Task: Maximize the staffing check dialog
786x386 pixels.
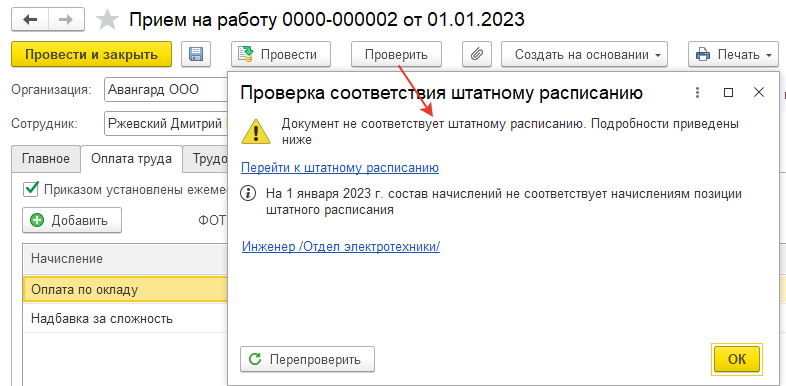Action: [728, 92]
